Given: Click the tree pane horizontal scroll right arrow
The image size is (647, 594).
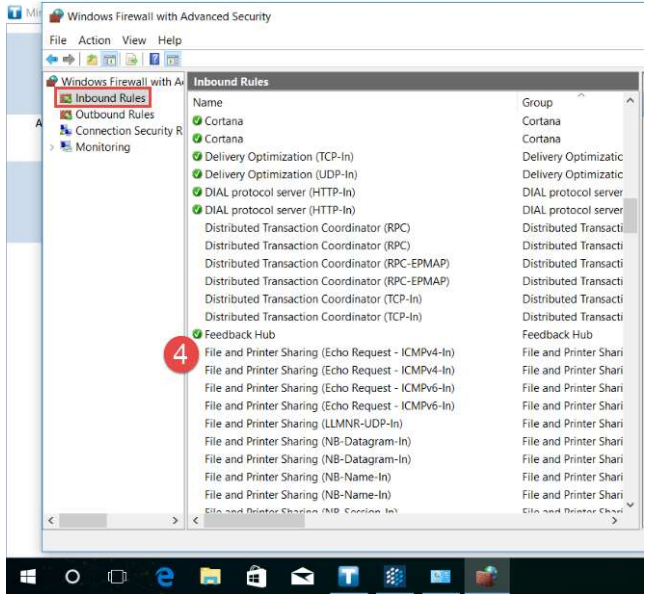Looking at the screenshot, I should coord(175,521).
